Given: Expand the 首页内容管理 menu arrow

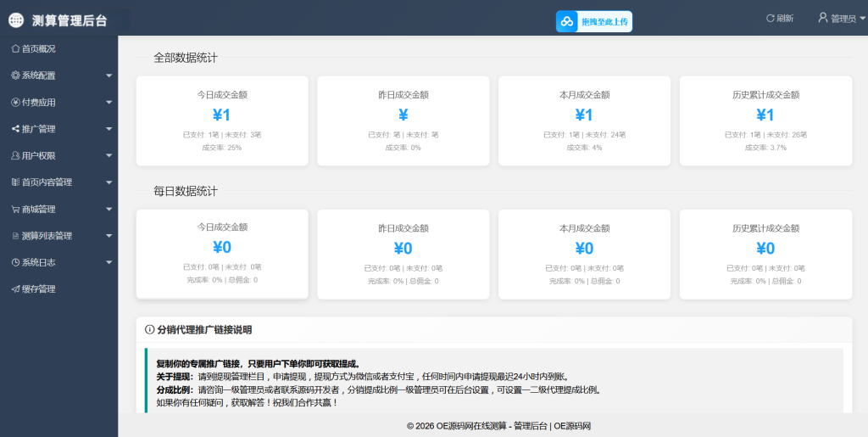Looking at the screenshot, I should (109, 182).
